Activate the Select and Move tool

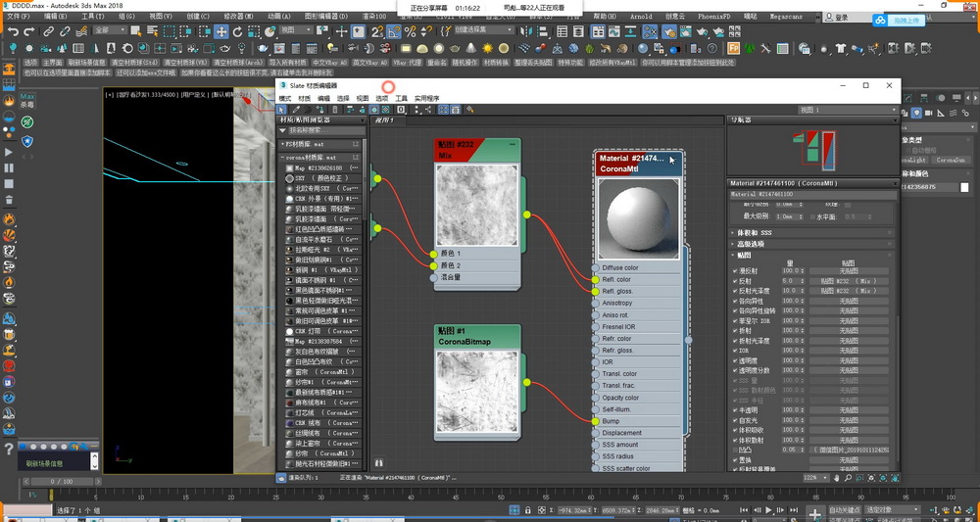[x=221, y=31]
